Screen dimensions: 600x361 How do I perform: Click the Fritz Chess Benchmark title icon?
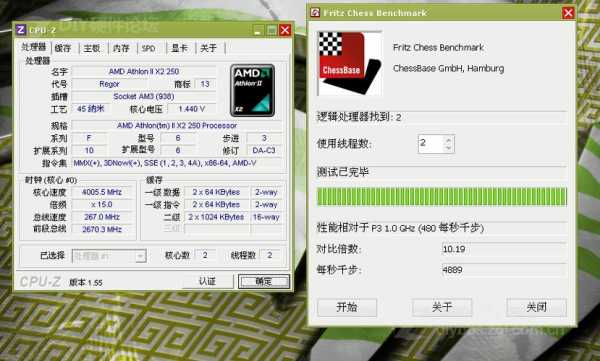[x=315, y=13]
